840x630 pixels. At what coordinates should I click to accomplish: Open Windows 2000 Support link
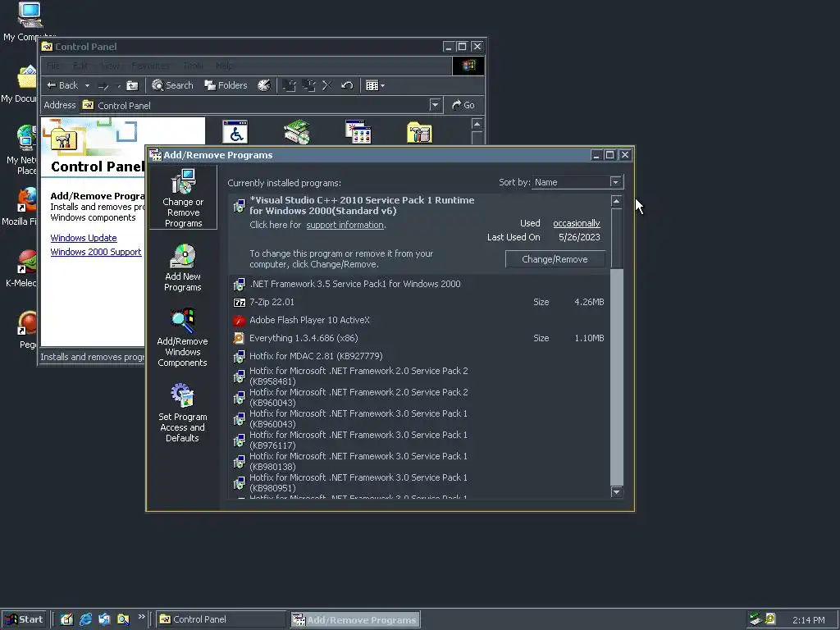coord(96,252)
